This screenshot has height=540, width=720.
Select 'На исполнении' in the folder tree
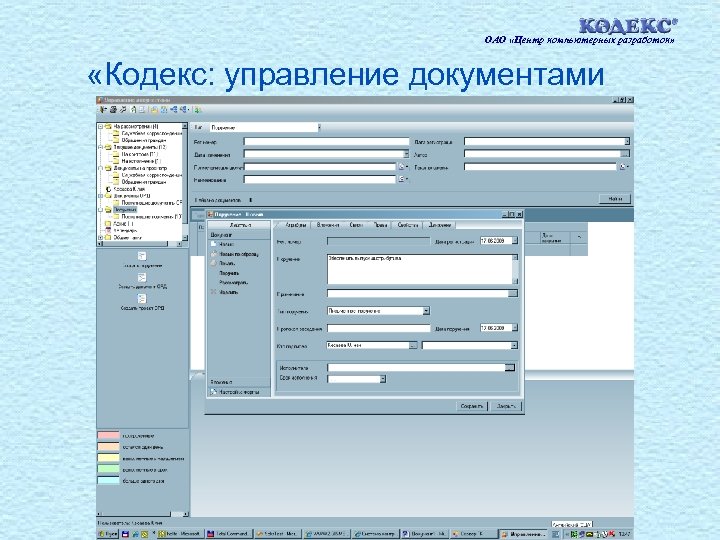(141, 161)
